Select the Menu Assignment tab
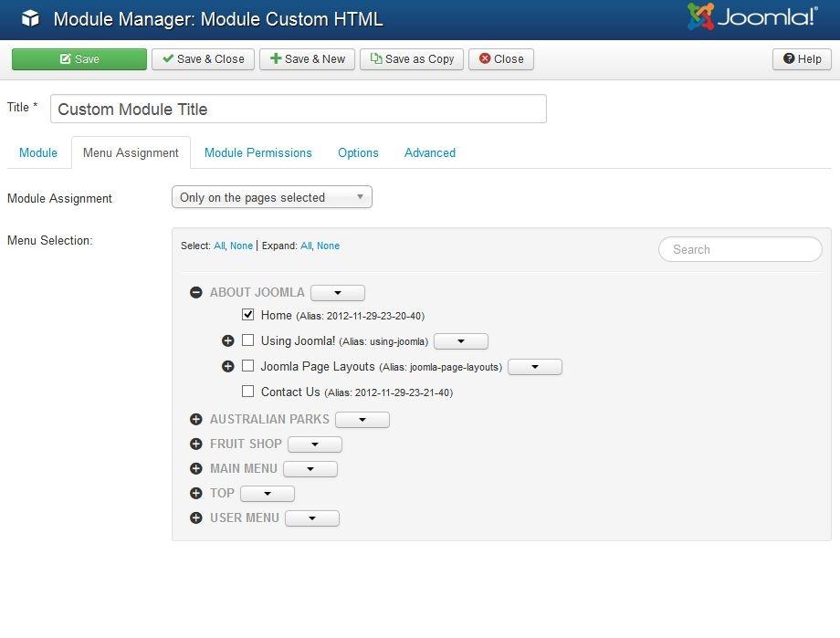 [131, 152]
